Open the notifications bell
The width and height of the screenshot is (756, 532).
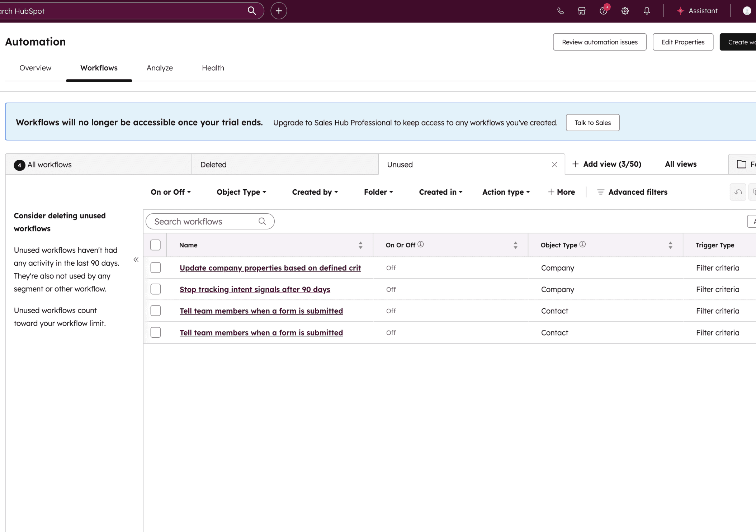647,11
